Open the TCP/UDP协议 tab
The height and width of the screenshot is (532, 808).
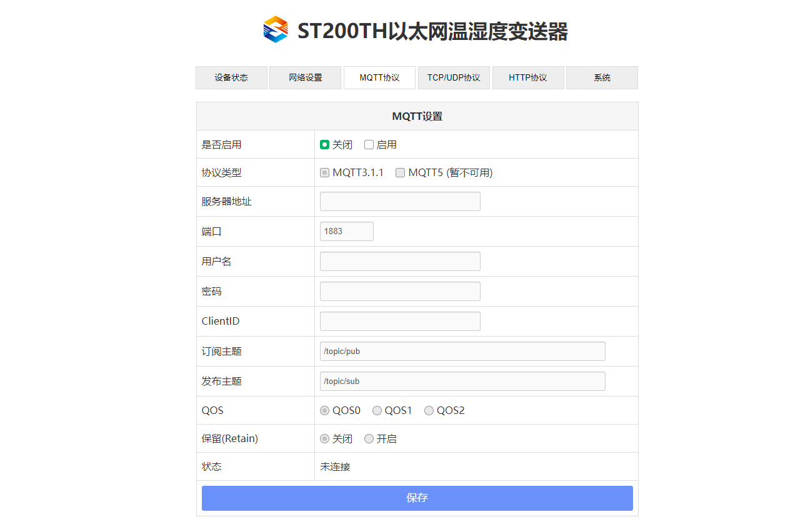coord(454,78)
